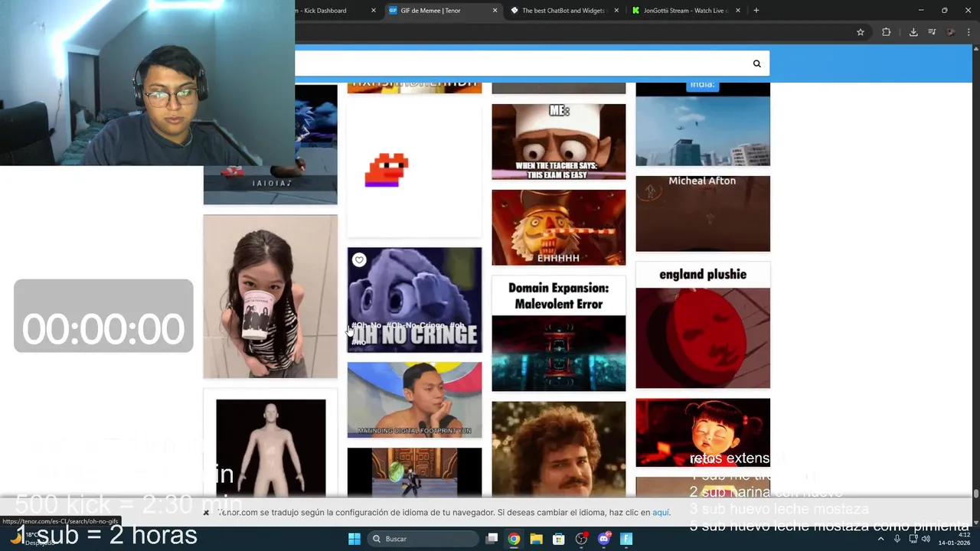Click the #Oh-No hashtag on cringe gif
This screenshot has height=551, width=980.
(366, 326)
